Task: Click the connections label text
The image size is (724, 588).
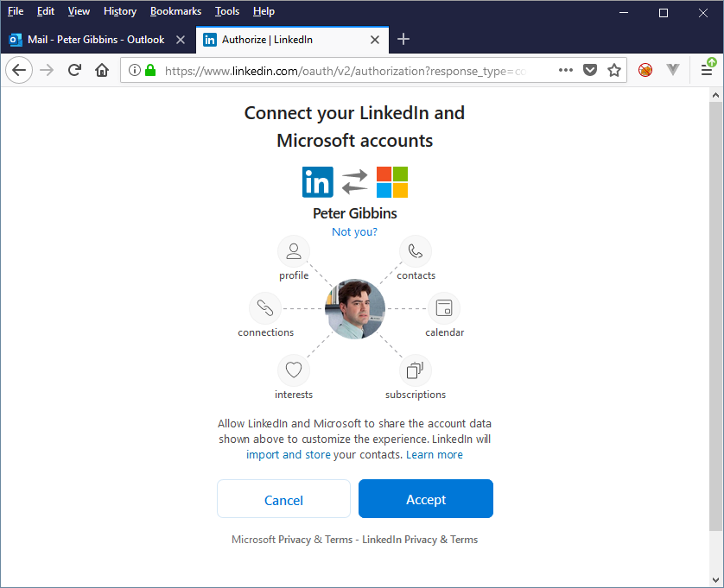Action: click(x=265, y=332)
